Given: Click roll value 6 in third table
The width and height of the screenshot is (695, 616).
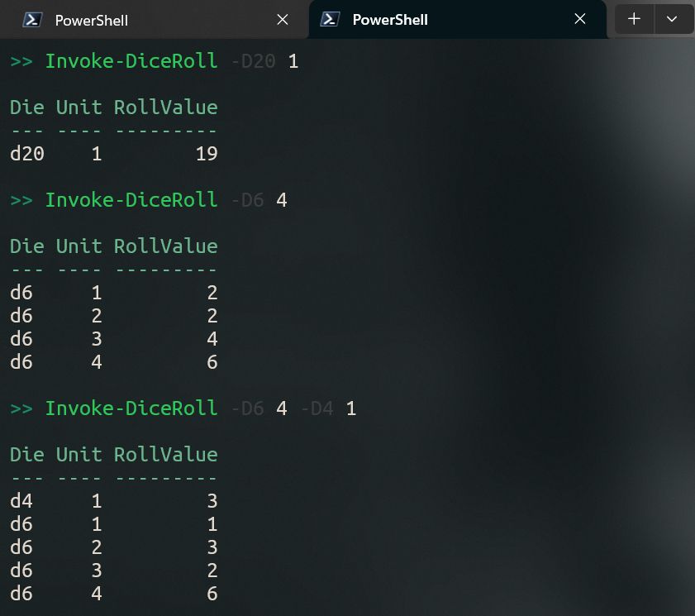Looking at the screenshot, I should pos(212,594).
